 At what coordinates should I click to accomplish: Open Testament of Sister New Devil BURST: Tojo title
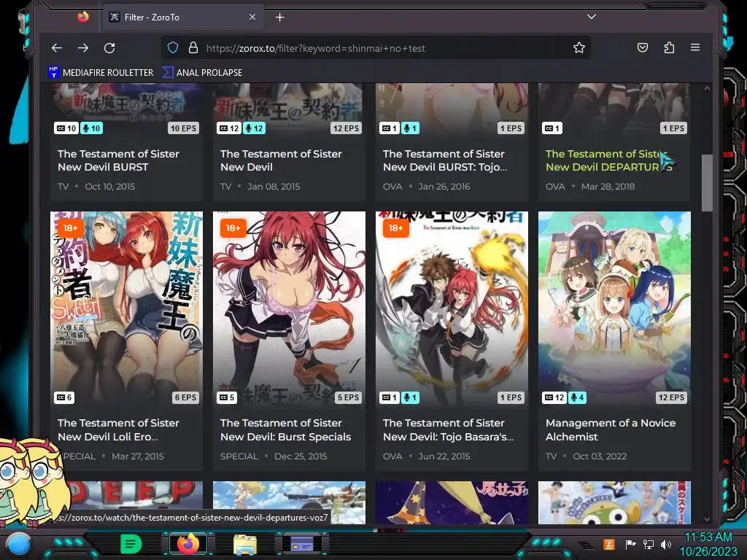pos(444,160)
